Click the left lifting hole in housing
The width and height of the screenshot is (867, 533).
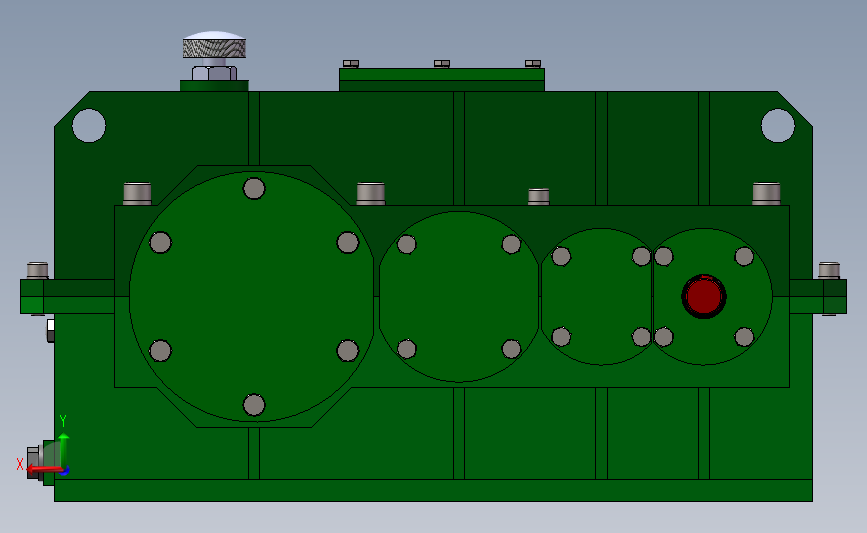(x=89, y=126)
